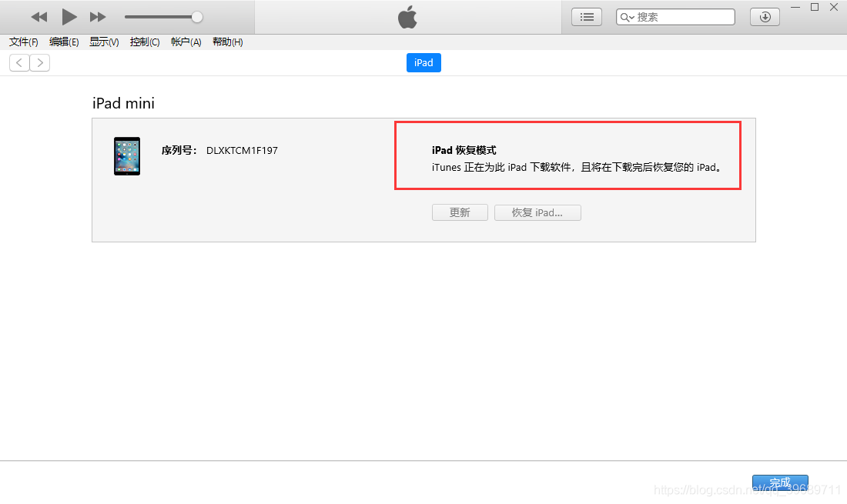847x504 pixels.
Task: Start playback with the play button
Action: tap(69, 17)
